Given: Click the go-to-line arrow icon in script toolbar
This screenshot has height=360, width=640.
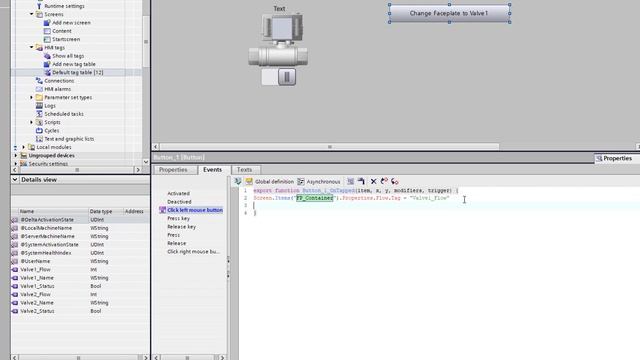Looking at the screenshot, I should click(x=361, y=181).
